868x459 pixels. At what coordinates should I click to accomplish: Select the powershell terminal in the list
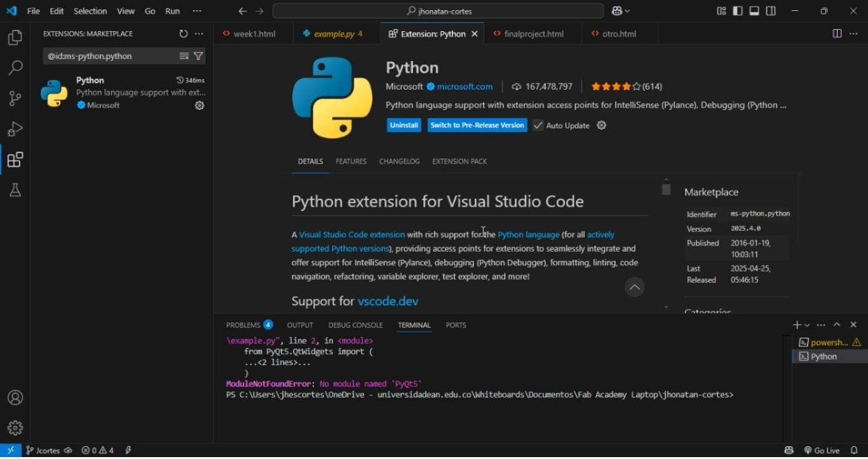pos(829,343)
